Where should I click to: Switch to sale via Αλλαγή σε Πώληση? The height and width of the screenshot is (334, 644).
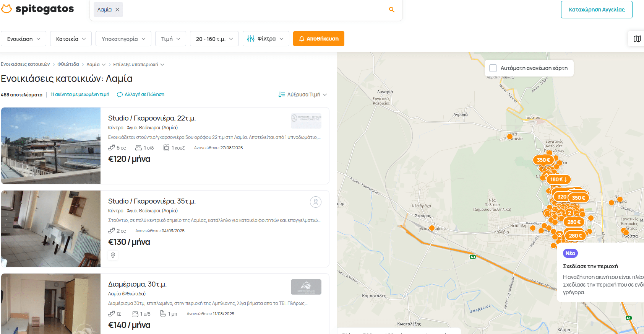pyautogui.click(x=141, y=94)
